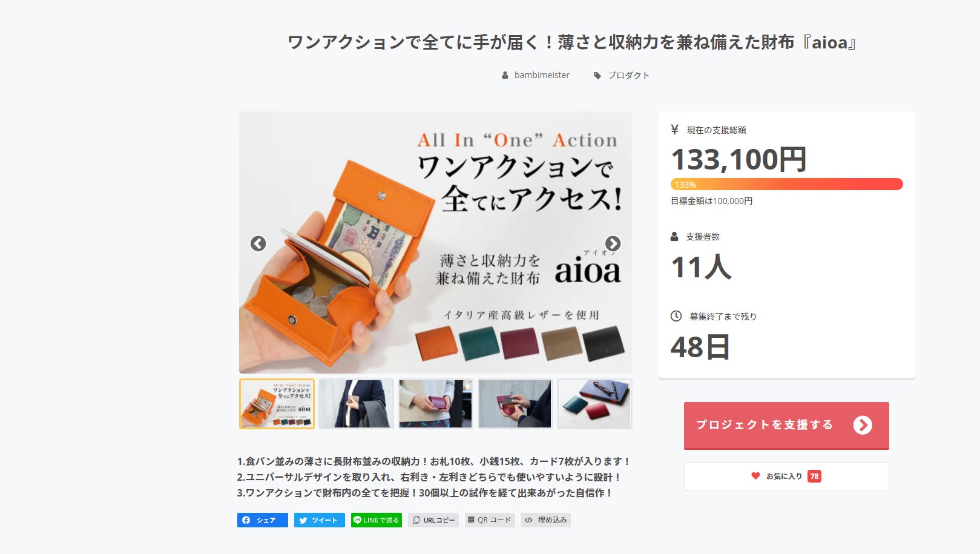The height and width of the screenshot is (554, 980).
Task: Select thumbnail of card pulled from wallet
Action: click(x=515, y=404)
